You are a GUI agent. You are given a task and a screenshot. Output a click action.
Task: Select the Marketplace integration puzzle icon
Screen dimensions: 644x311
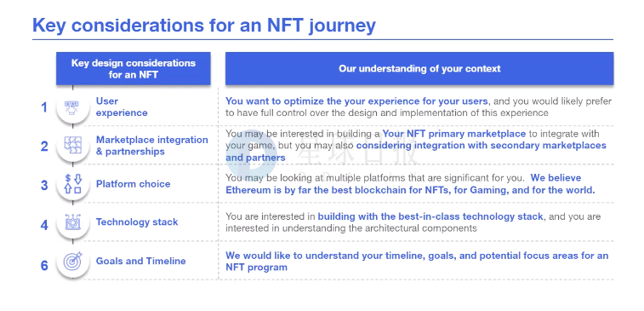pos(72,145)
